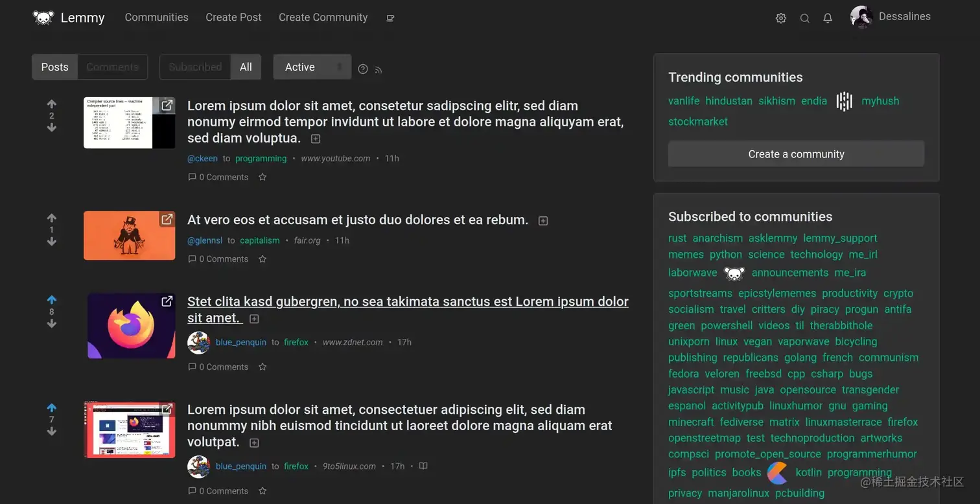Open the Firefox logo post thumbnail
The height and width of the screenshot is (504, 980).
click(132, 326)
